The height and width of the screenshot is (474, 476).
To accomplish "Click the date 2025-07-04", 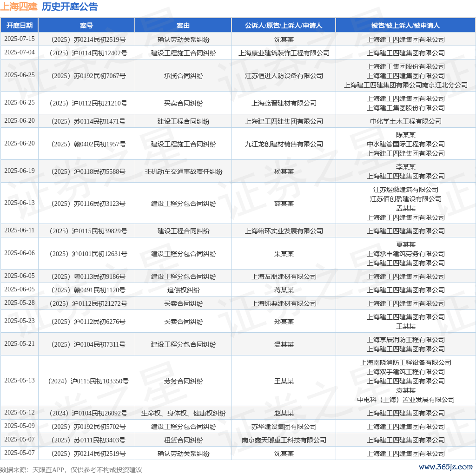I will pos(20,52).
